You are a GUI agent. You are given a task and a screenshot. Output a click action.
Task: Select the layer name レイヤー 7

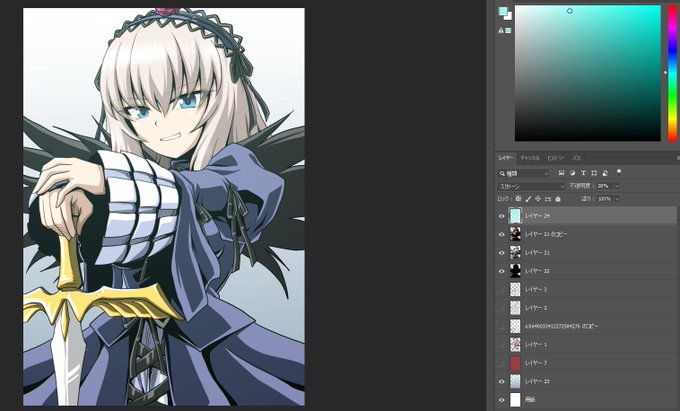[x=536, y=363]
